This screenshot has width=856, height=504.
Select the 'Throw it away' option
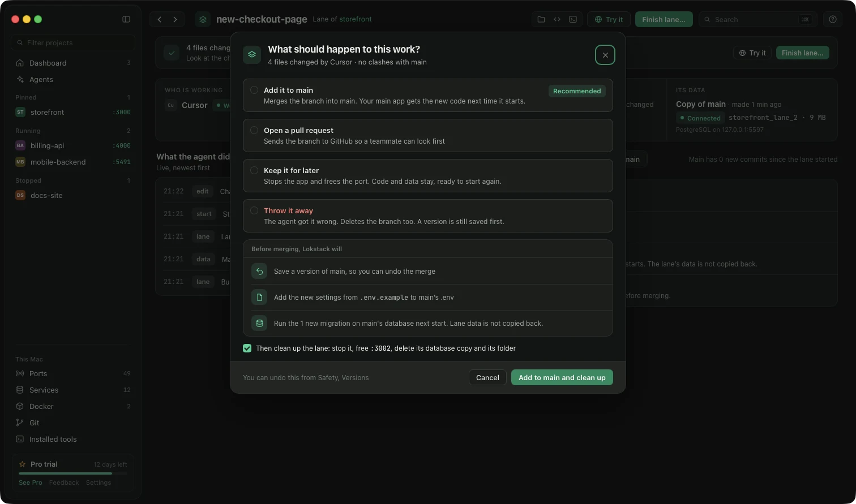(427, 216)
